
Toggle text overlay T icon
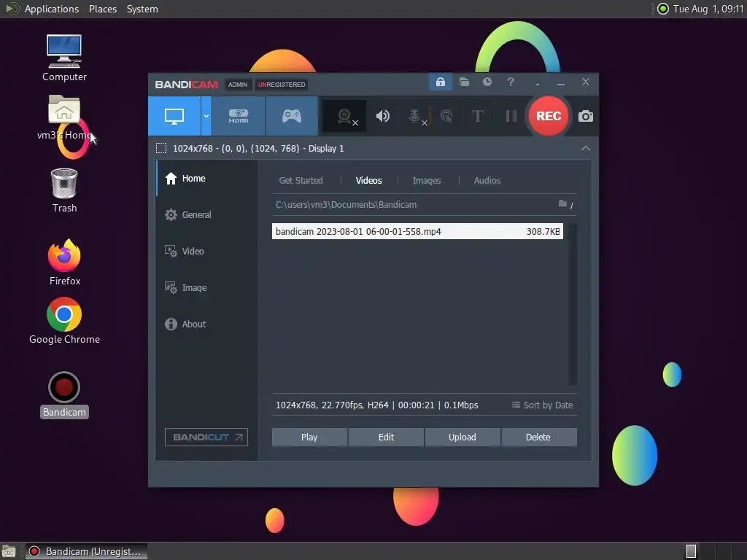pyautogui.click(x=477, y=116)
